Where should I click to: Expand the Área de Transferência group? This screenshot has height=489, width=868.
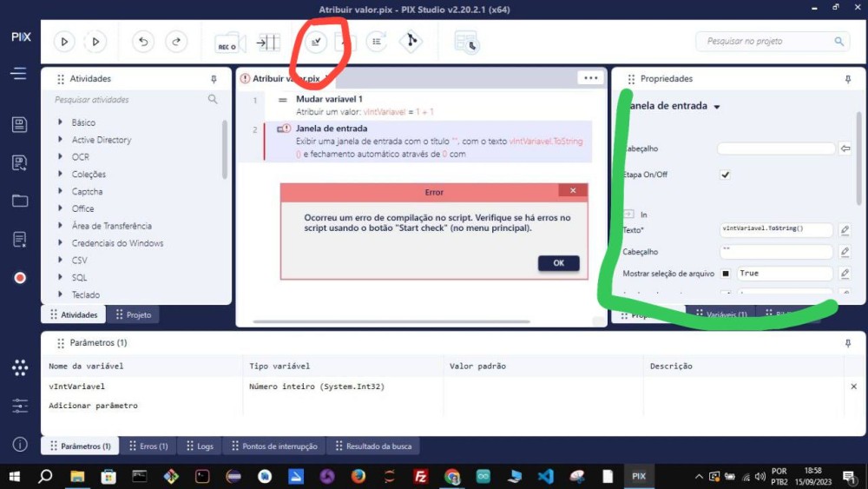click(61, 225)
